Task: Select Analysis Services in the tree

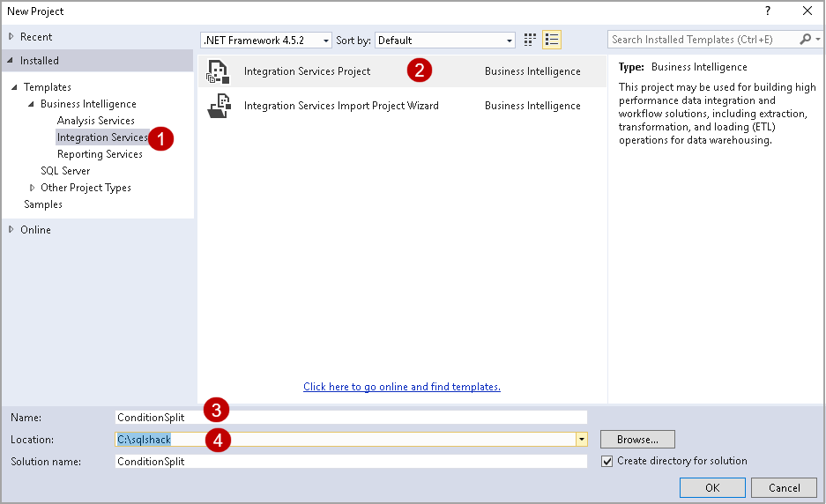Action: 95,121
